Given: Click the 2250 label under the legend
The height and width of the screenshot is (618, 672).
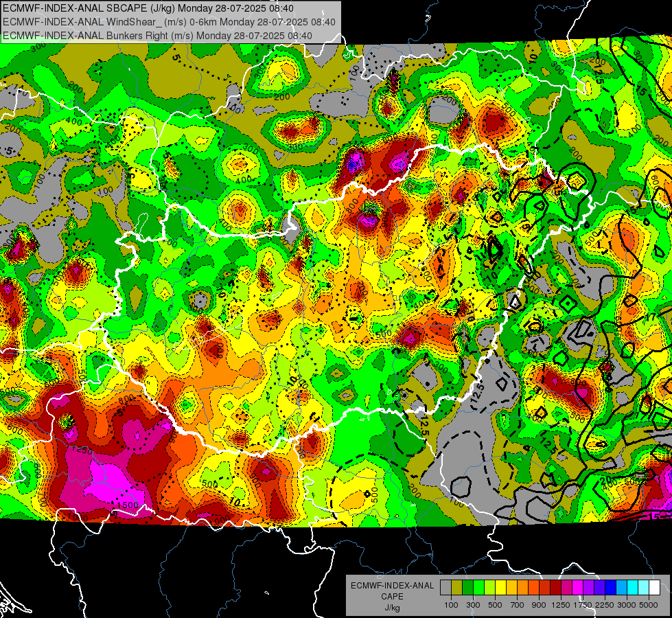Looking at the screenshot, I should point(605,605).
